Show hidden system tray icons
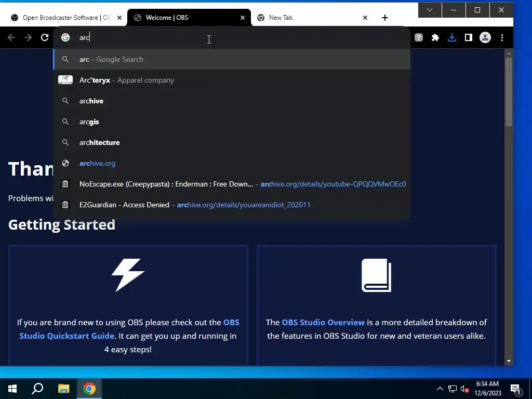 click(x=440, y=389)
